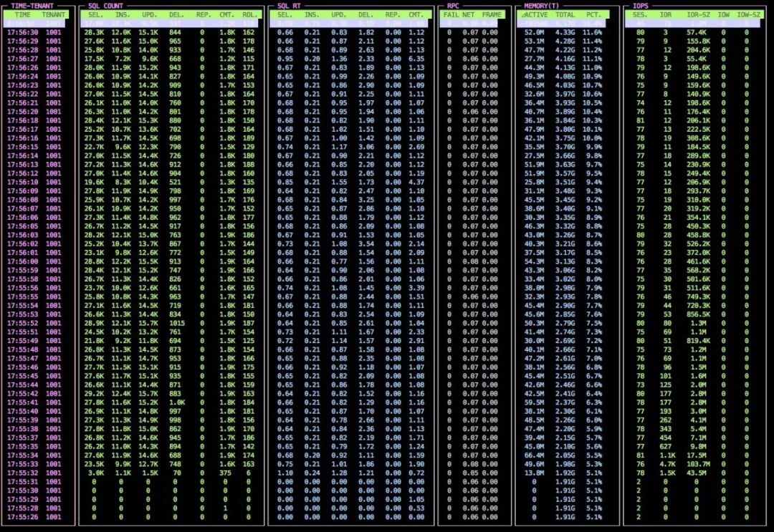Click the 1.55 UPD. response time
The width and height of the screenshot is (774, 532).
(339, 183)
